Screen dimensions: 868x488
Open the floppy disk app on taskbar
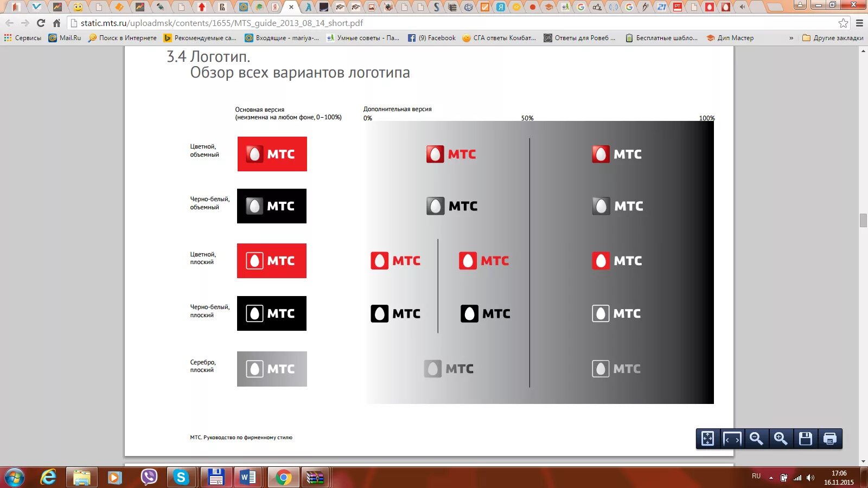pos(216,478)
